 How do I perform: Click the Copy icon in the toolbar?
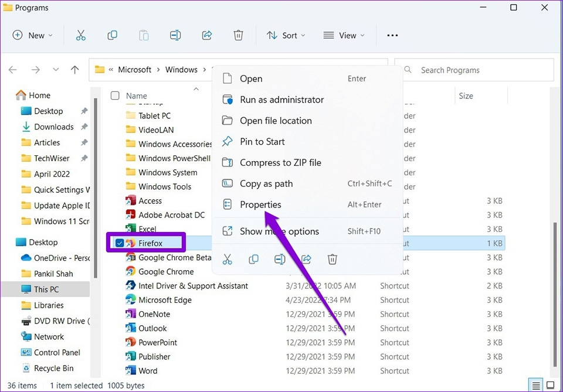point(112,35)
